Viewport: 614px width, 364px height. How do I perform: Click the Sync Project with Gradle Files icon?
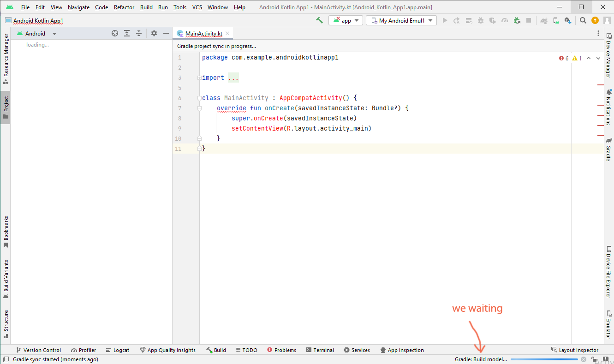[544, 20]
